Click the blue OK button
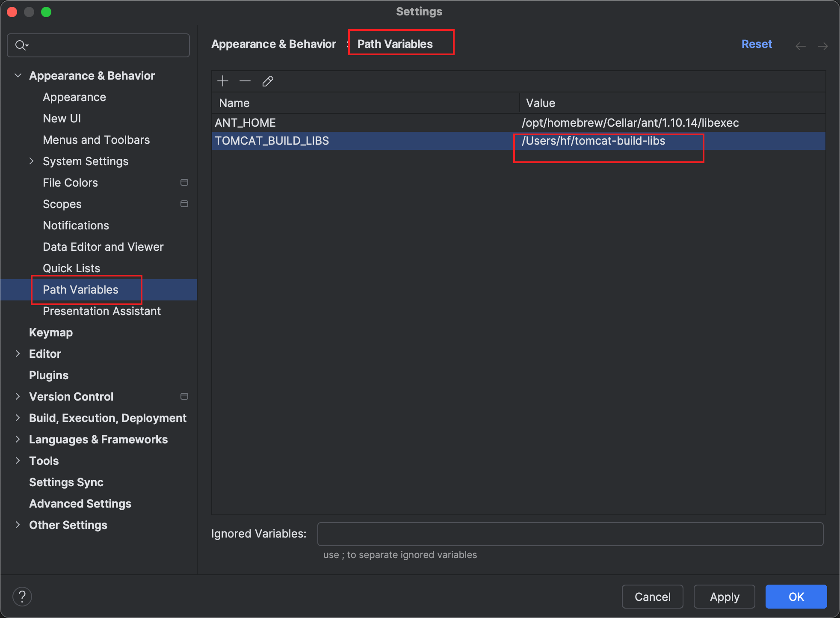 [x=796, y=596]
